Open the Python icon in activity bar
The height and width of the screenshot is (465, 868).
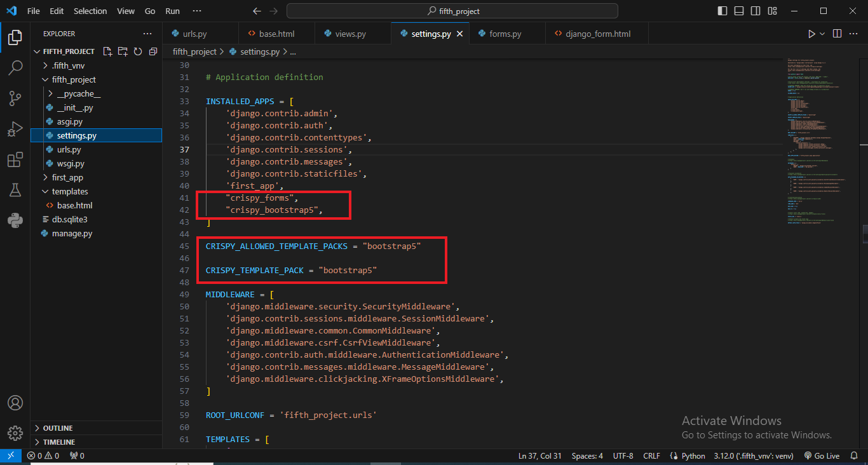(x=15, y=220)
